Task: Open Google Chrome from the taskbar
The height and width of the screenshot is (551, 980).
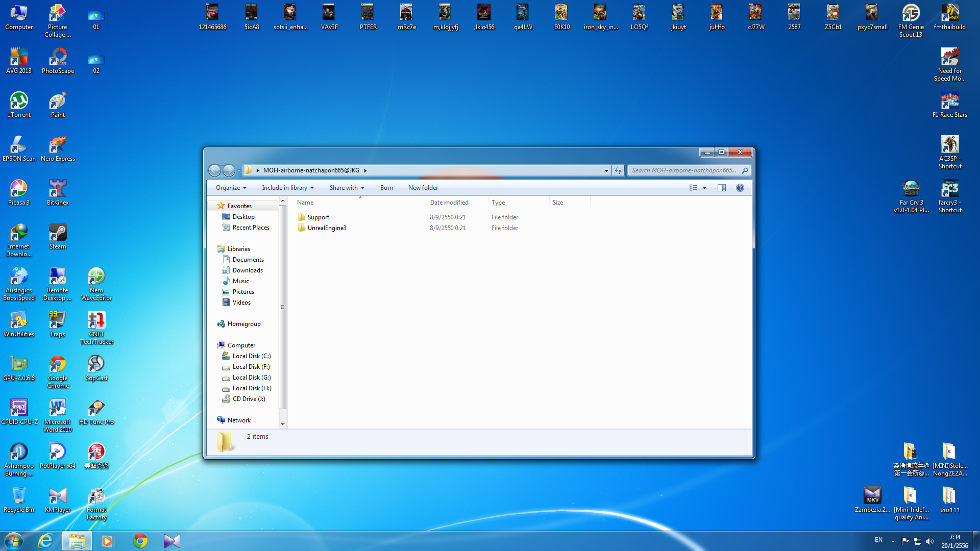Action: 140,541
